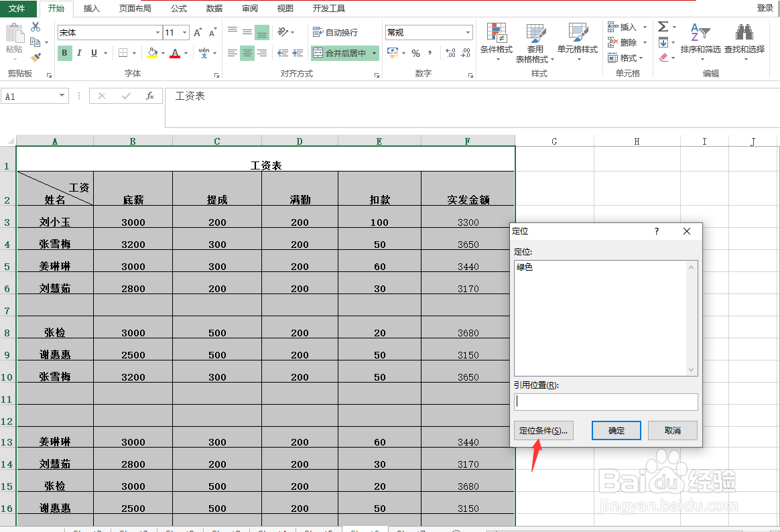Click the insert function fx icon
Screen dimensions: 780x532
coord(149,96)
